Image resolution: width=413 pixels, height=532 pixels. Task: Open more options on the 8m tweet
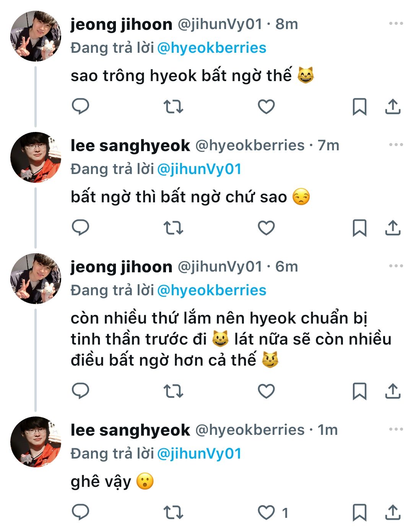pos(396,24)
